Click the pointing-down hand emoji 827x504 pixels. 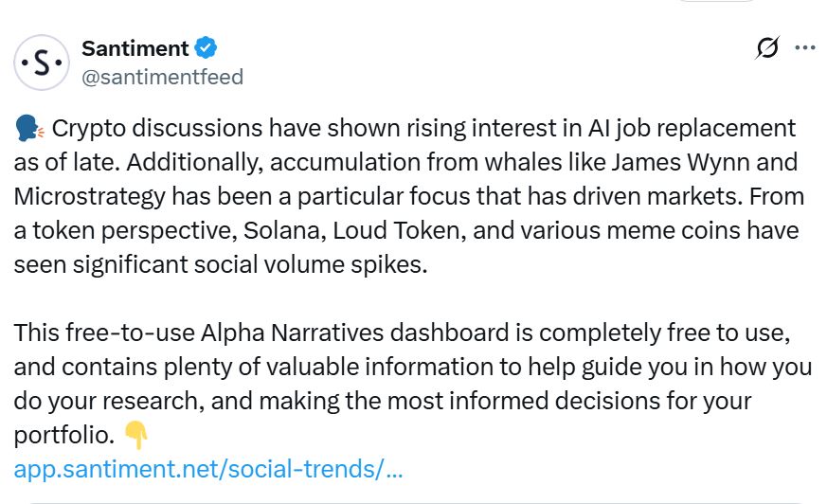tap(136, 436)
